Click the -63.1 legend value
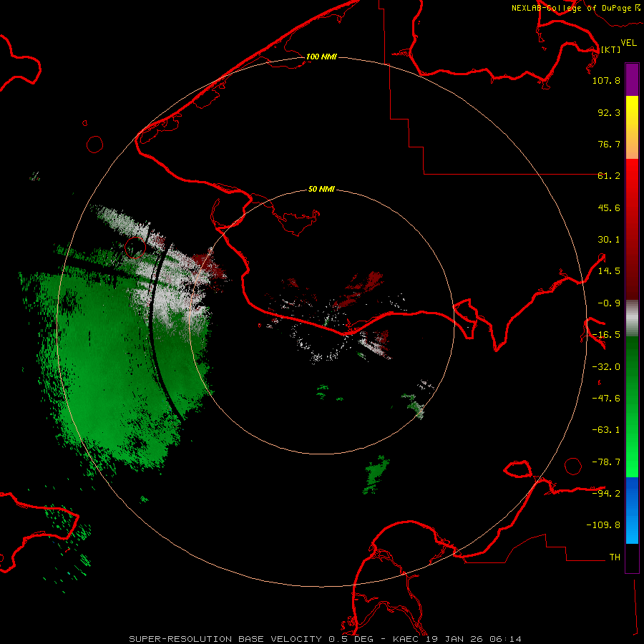The image size is (644, 644). pyautogui.click(x=606, y=430)
